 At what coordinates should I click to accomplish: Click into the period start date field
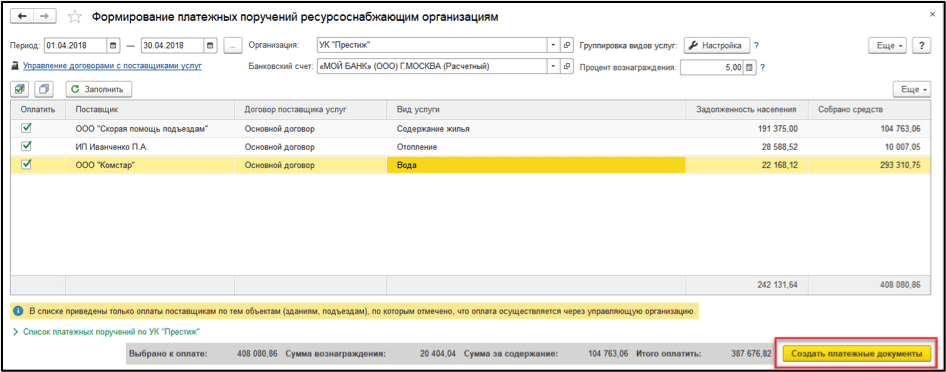pos(75,45)
